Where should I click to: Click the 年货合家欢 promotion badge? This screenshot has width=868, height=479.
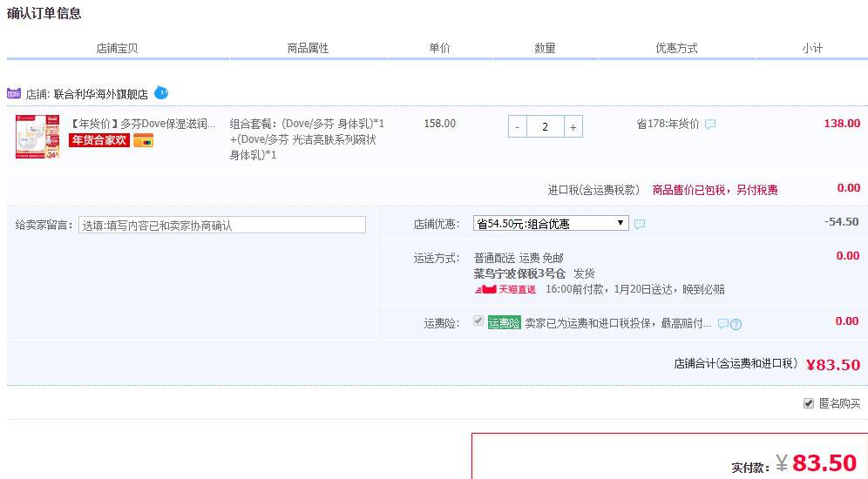click(x=99, y=140)
